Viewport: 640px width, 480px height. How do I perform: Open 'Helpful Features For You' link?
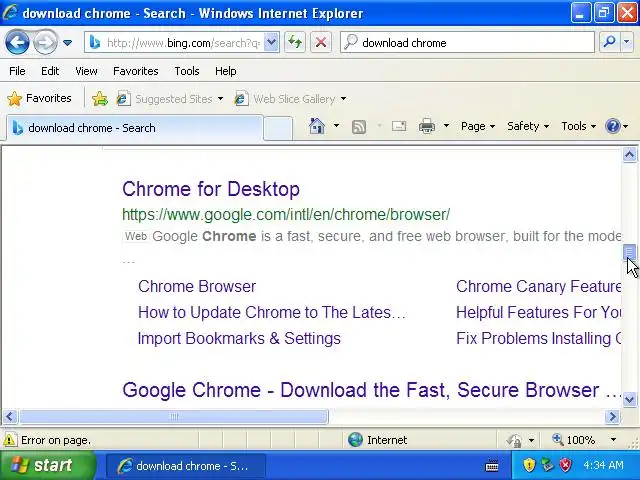pos(539,313)
